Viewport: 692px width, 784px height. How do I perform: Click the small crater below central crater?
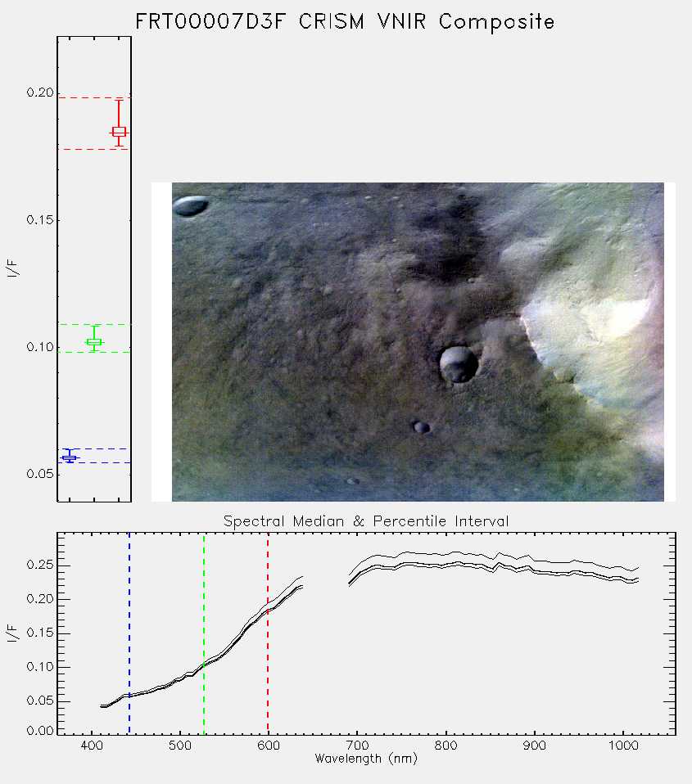point(421,427)
